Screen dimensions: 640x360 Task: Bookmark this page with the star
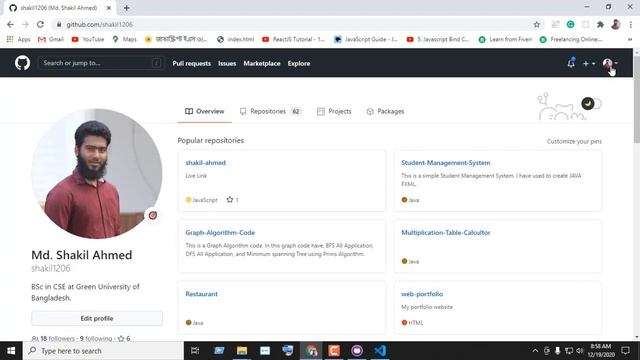click(x=536, y=24)
